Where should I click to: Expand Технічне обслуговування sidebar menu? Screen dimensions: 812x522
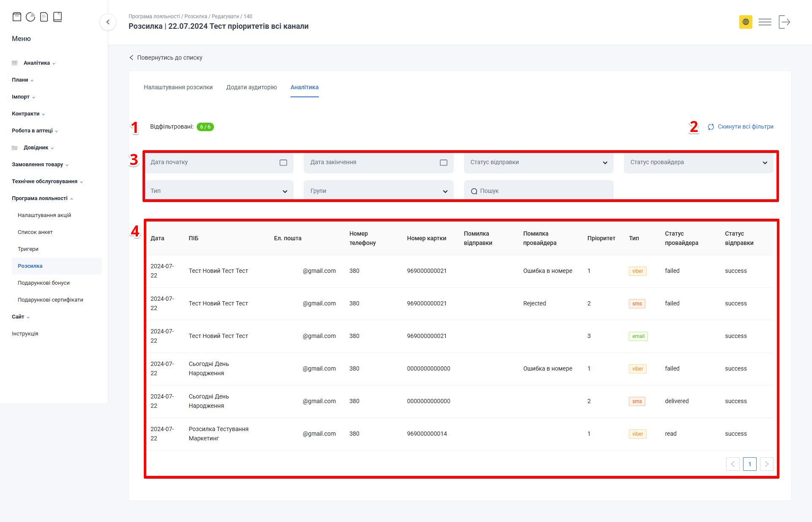[47, 181]
